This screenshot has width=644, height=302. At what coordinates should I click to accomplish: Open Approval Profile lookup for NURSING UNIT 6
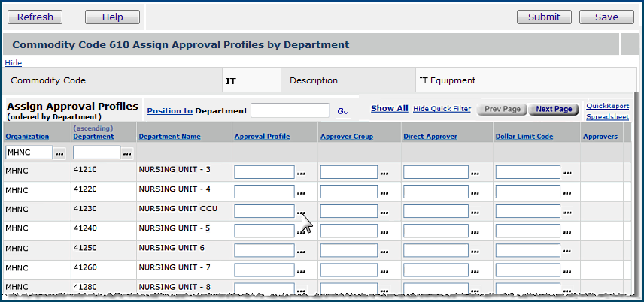(301, 251)
